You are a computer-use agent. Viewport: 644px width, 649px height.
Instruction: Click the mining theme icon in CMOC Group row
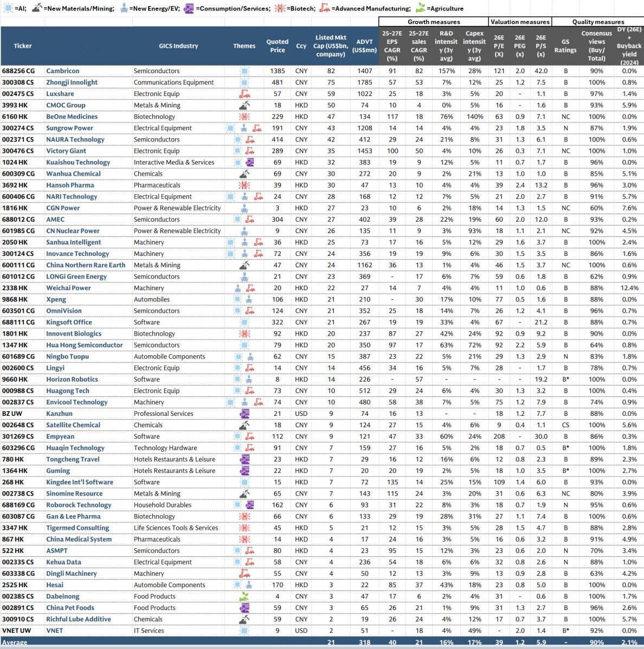tap(244, 105)
